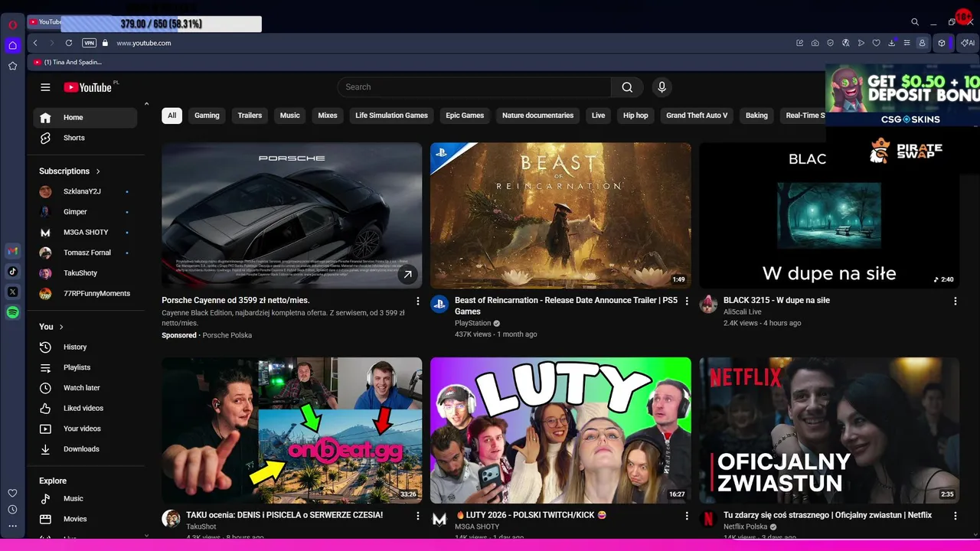This screenshot has height=551, width=980.
Task: Open Opera AI assistant button
Action: [968, 43]
